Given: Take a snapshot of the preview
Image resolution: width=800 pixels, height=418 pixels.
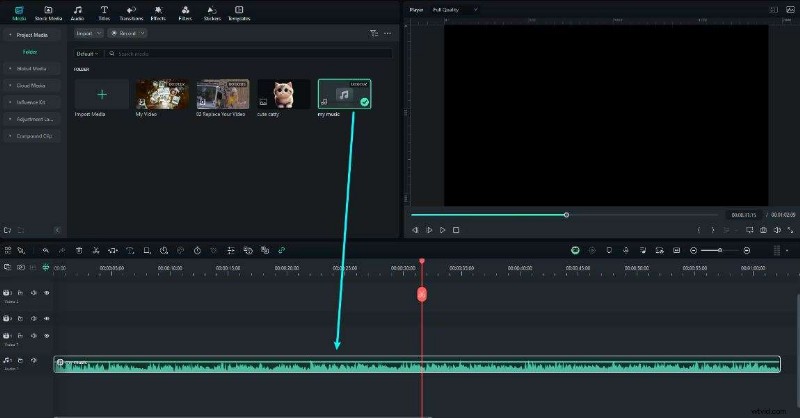Looking at the screenshot, I should (x=763, y=230).
